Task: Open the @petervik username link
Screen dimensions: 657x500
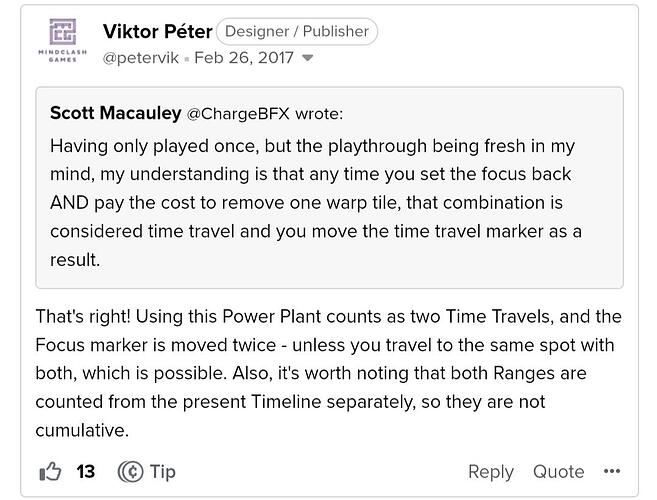Action: [x=140, y=57]
